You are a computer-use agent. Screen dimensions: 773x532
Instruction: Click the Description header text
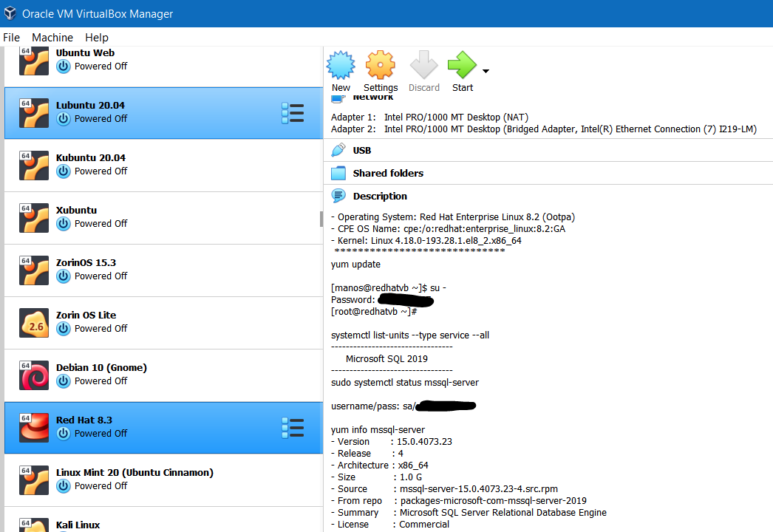click(380, 197)
